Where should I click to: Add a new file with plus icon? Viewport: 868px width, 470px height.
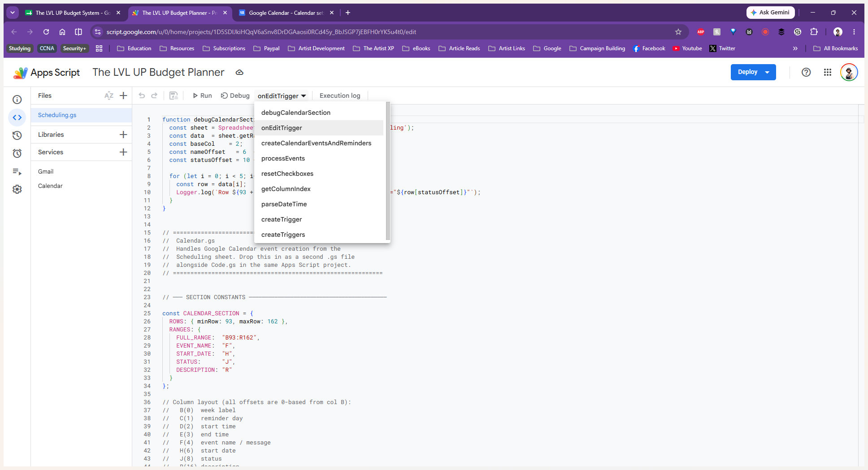pyautogui.click(x=124, y=96)
